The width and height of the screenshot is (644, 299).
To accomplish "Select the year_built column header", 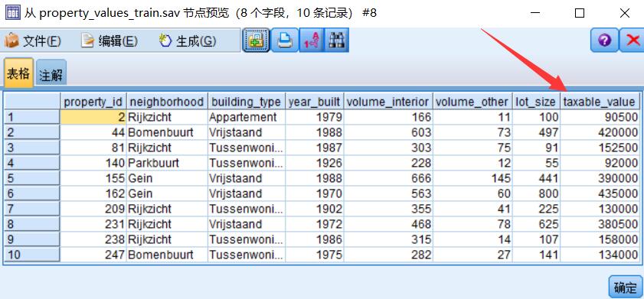I will [314, 101].
